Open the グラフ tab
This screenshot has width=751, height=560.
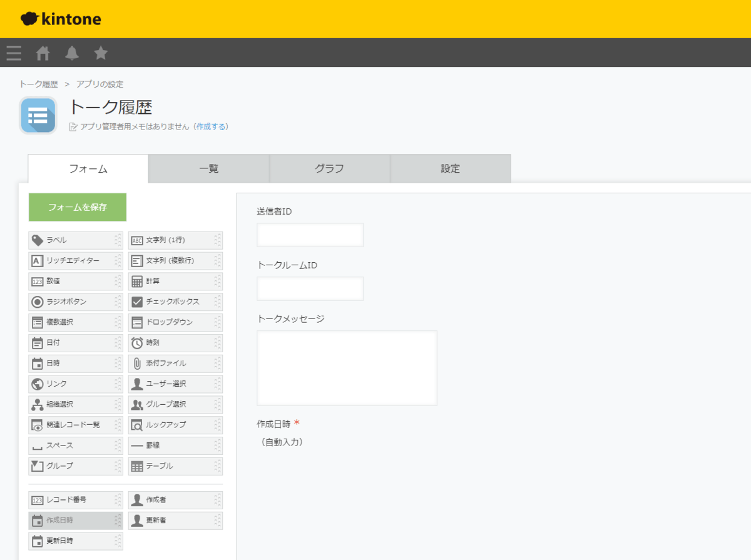pos(329,168)
